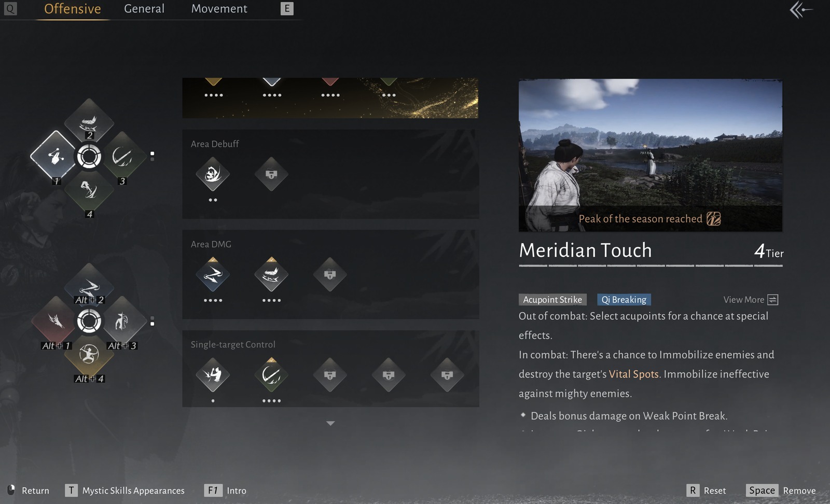
Task: Choose the first Single-target Control skill
Action: pyautogui.click(x=213, y=374)
